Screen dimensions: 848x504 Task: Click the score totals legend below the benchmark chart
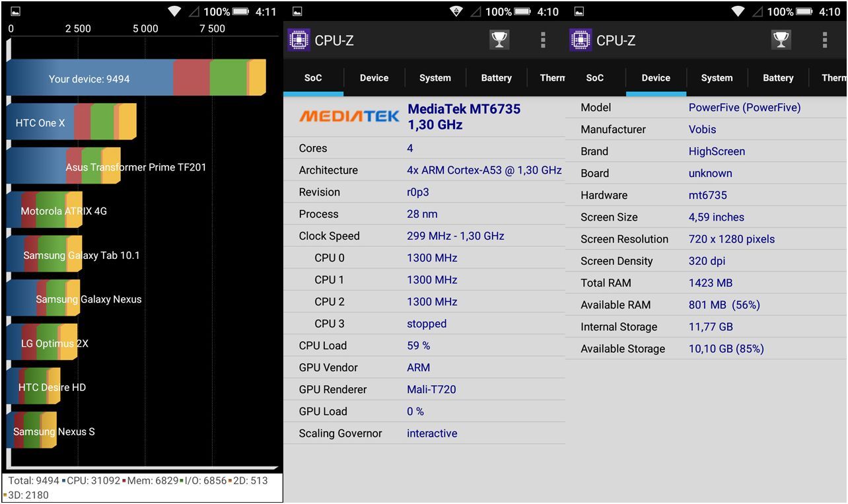(141, 487)
